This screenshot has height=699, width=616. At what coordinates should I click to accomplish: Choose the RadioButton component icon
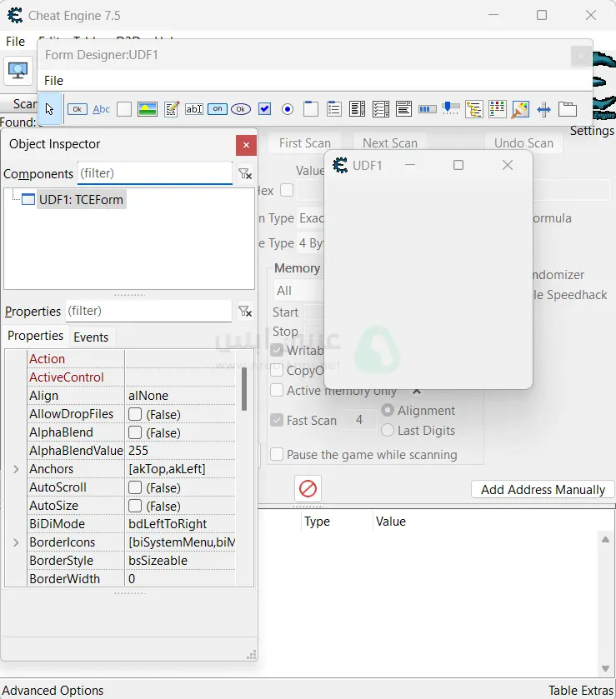tap(288, 109)
